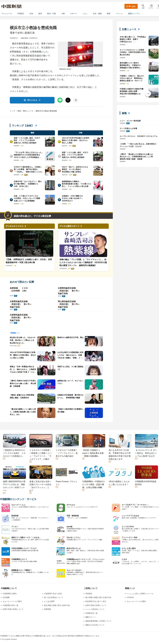The width and height of the screenshot is (159, 644).
Task: Open くるみる flyer service icon
Action: tap(5, 541)
